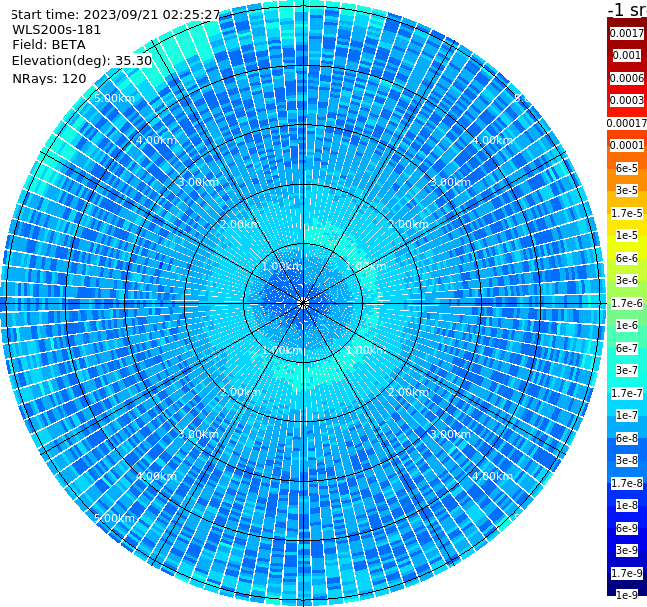This screenshot has width=647, height=607.
Task: Pick the 0.0003 colorbar label
Action: (627, 100)
